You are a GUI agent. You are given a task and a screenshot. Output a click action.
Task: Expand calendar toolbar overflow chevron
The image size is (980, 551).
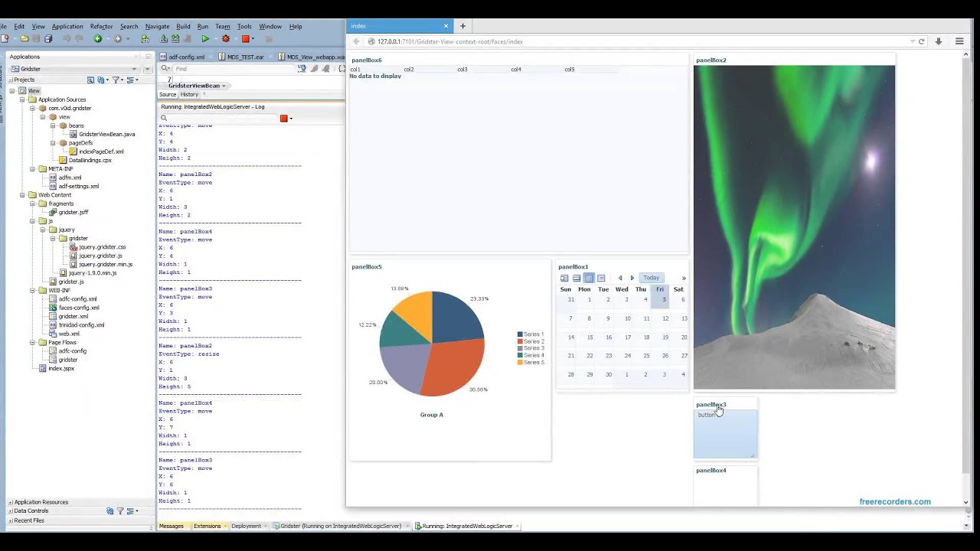684,278
